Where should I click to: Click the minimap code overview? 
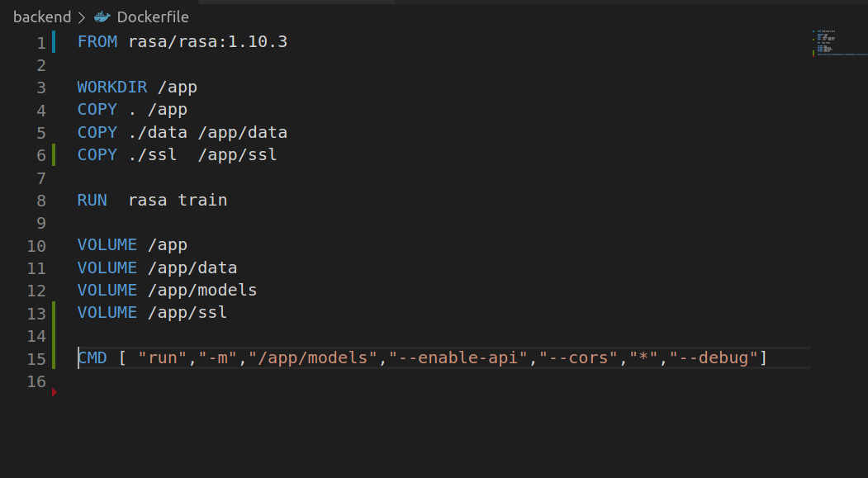(x=838, y=43)
